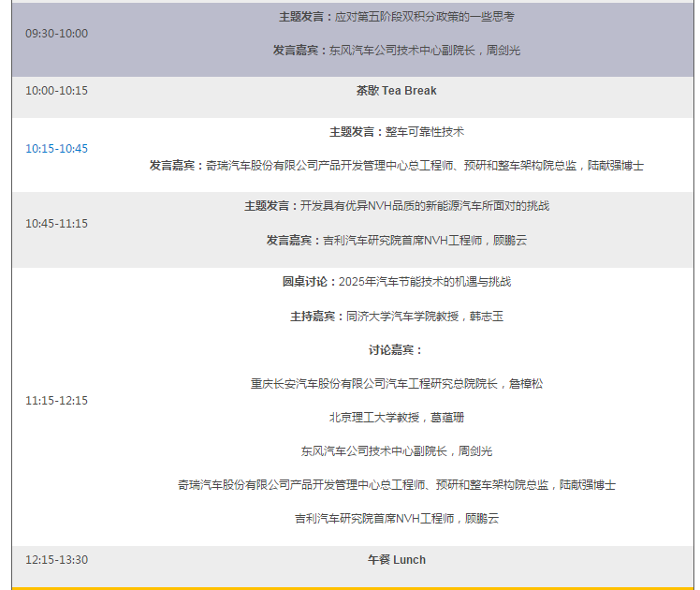Select the 10:45-11:15 time cell
Viewport: 700px width, 590px height.
coord(56,224)
